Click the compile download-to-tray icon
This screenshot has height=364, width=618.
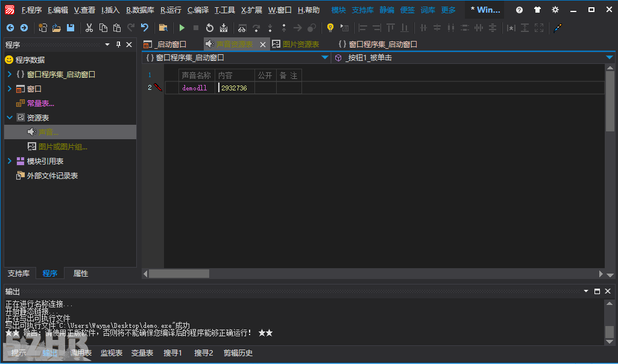click(224, 28)
